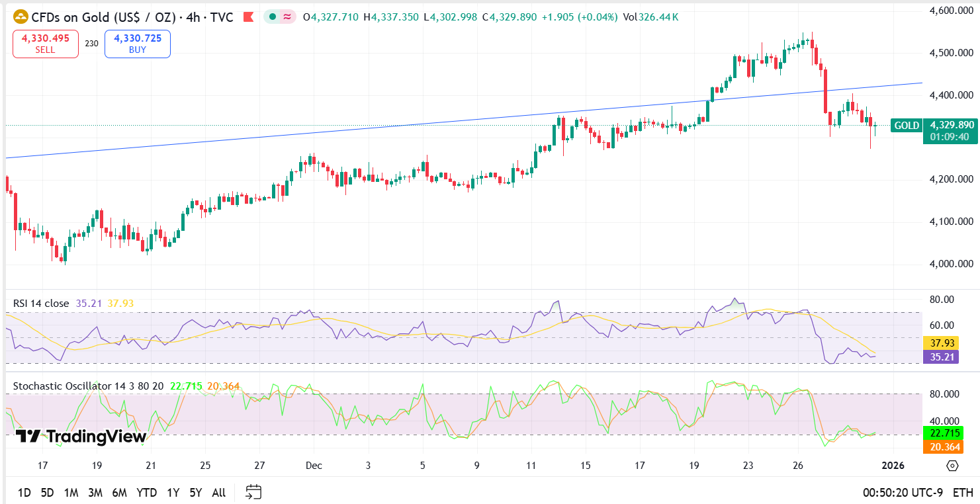This screenshot has width=980, height=504.
Task: Select the 5Y time range
Action: click(195, 492)
